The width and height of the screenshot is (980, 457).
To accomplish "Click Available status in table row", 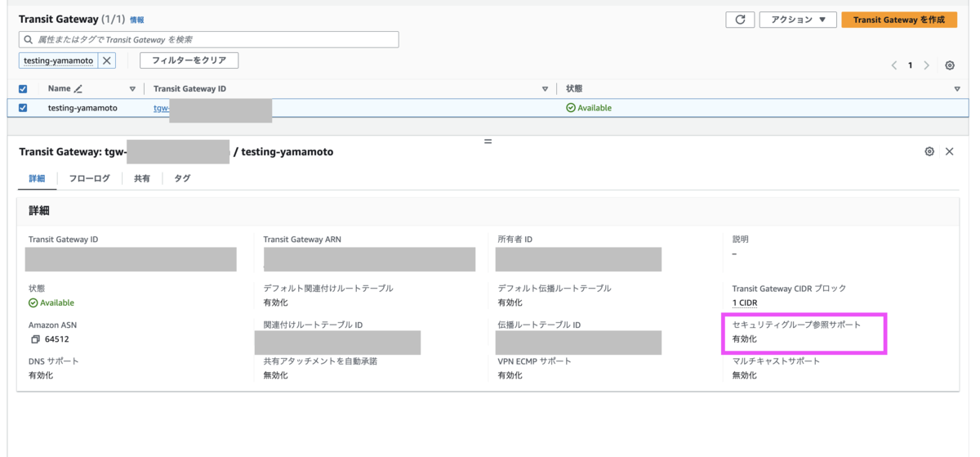I will (589, 108).
